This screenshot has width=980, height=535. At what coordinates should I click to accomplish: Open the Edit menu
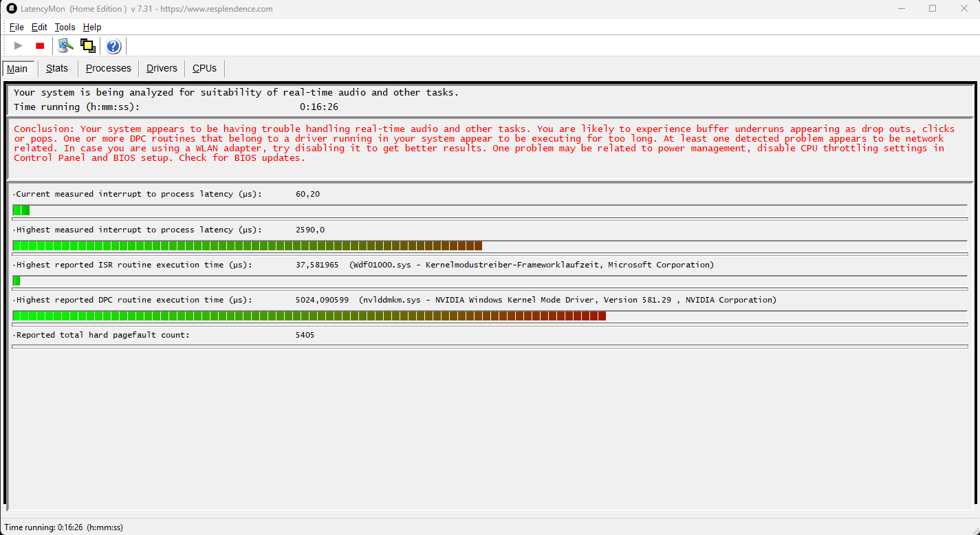click(x=39, y=28)
